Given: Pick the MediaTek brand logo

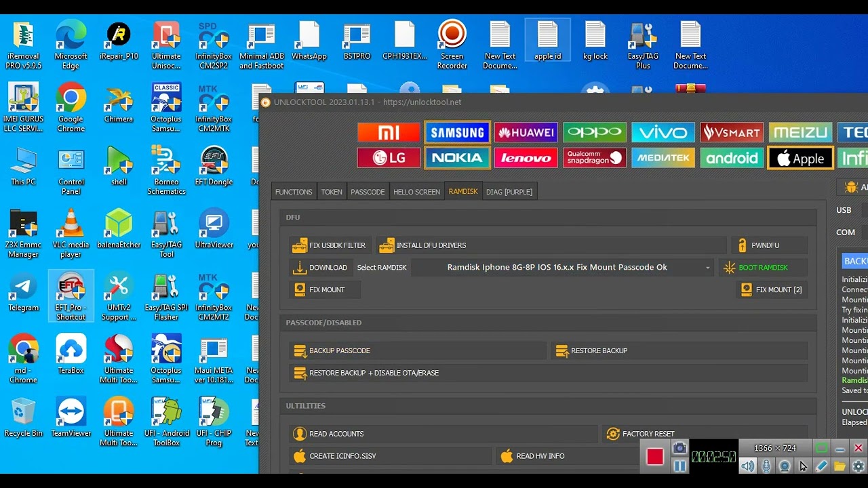Looking at the screenshot, I should click(x=663, y=158).
